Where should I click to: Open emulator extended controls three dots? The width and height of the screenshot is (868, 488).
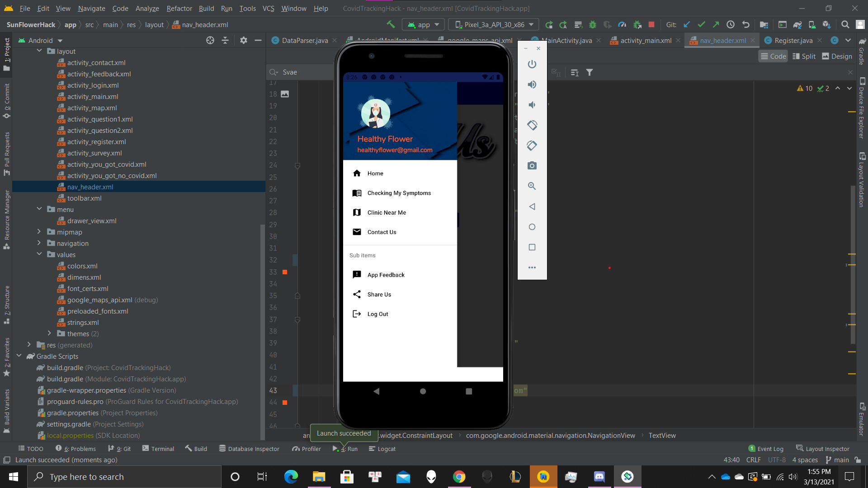pyautogui.click(x=532, y=267)
